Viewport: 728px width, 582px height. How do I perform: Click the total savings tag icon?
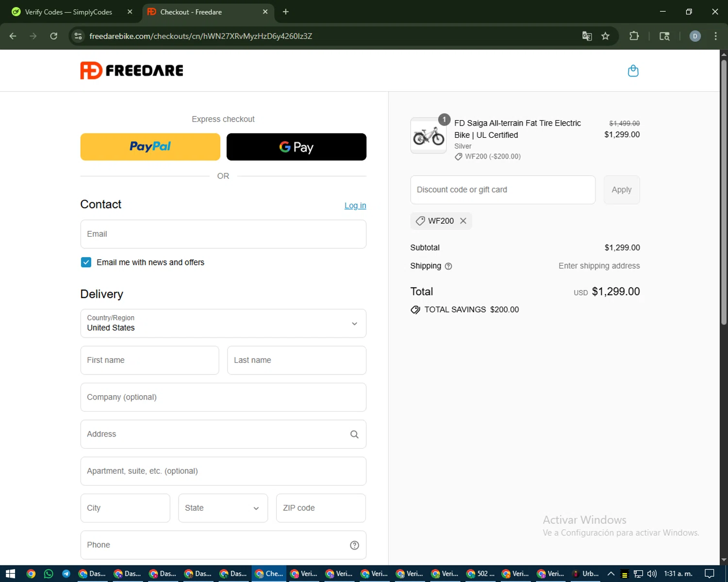click(x=415, y=310)
